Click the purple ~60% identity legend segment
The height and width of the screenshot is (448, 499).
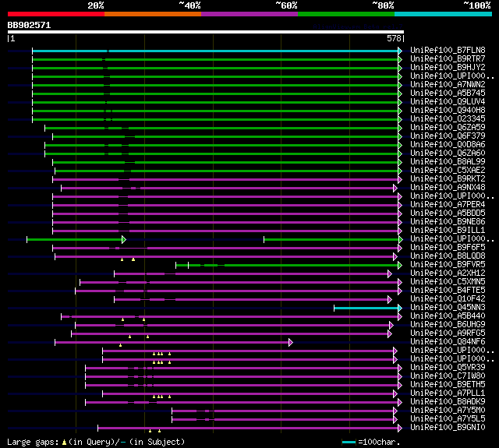(x=249, y=14)
